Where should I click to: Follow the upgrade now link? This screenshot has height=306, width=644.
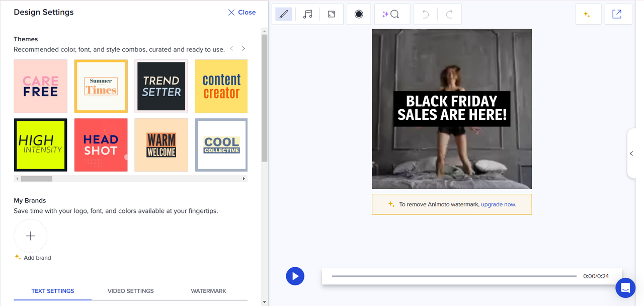(x=498, y=204)
